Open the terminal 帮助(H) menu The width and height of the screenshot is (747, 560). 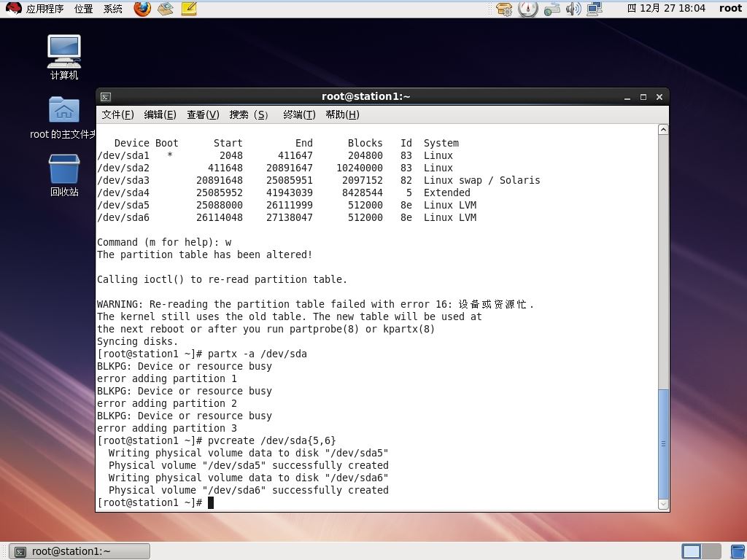pos(343,114)
